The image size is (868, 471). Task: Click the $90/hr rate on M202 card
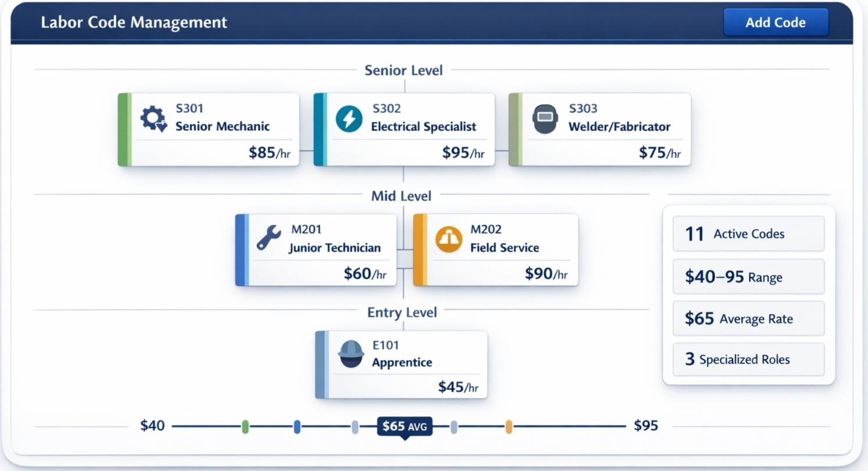[x=545, y=274]
